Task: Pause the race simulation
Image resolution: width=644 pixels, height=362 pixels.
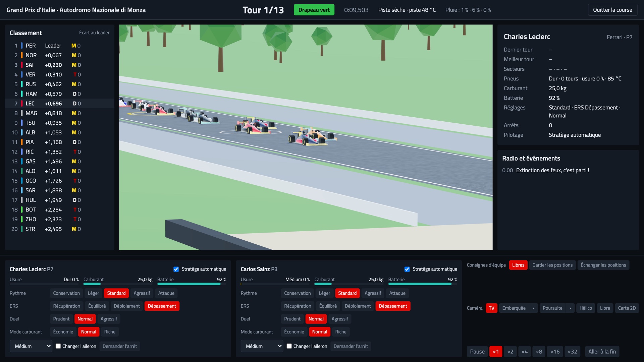Action: (x=477, y=352)
